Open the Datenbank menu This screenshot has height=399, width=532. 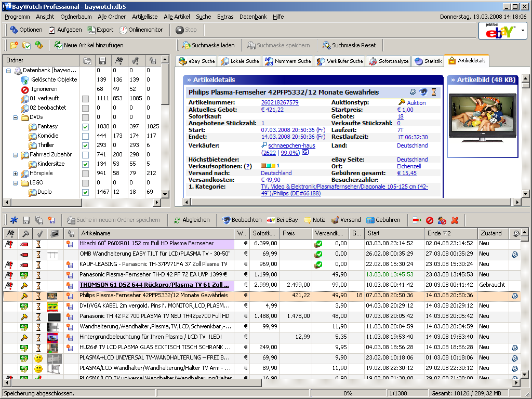pyautogui.click(x=253, y=17)
